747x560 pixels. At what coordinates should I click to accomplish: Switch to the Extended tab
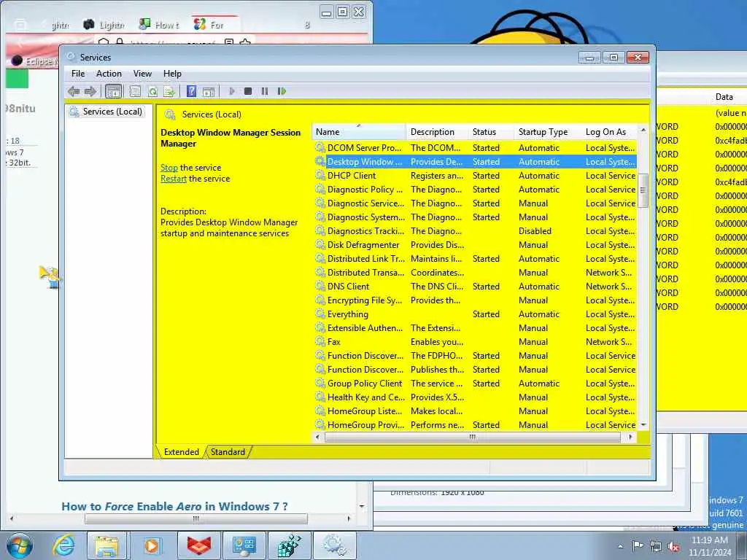[x=181, y=452]
